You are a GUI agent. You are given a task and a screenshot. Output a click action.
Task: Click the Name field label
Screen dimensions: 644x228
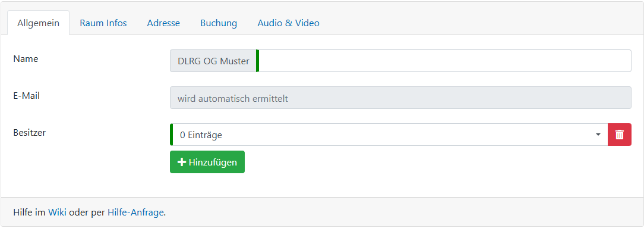pyautogui.click(x=26, y=59)
